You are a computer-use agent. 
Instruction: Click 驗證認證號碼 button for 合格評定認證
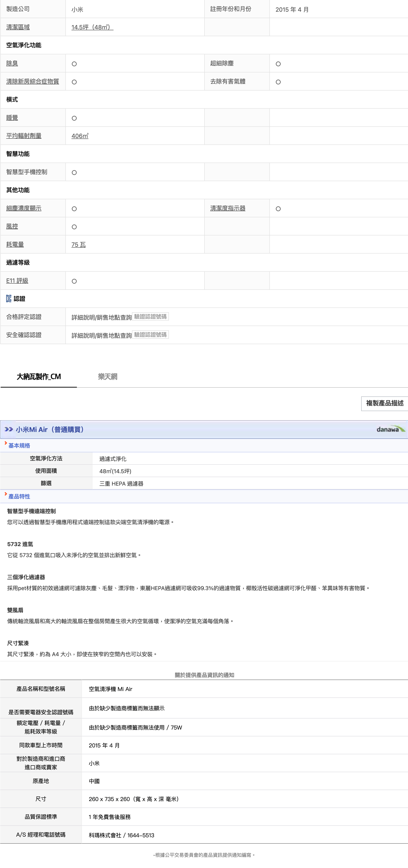pyautogui.click(x=150, y=316)
